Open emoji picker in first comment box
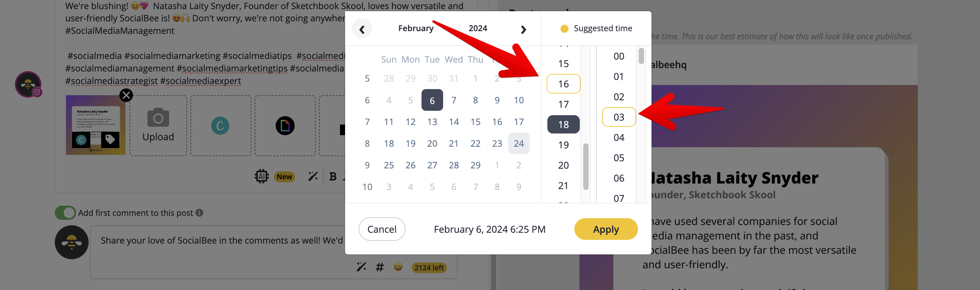 click(x=398, y=267)
